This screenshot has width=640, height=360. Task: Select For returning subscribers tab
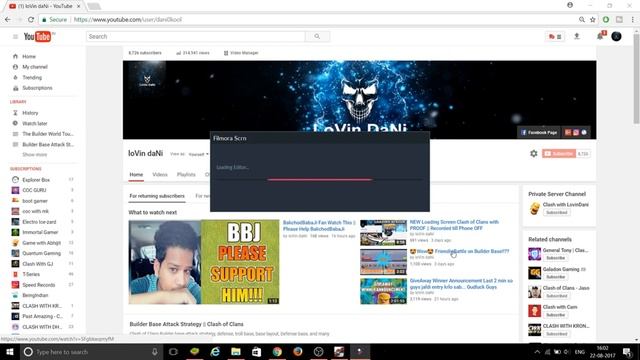(x=157, y=196)
